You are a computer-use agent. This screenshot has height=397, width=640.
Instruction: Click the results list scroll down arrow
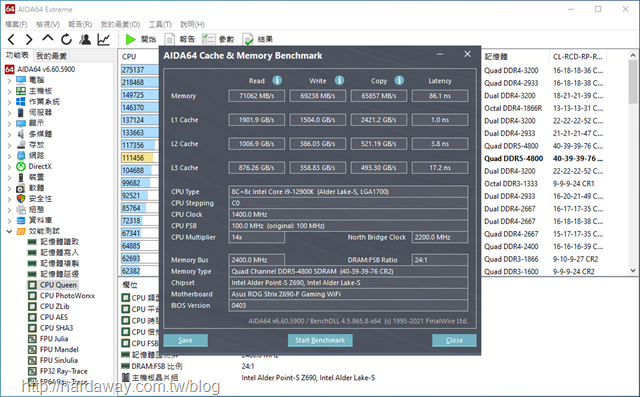[x=633, y=271]
